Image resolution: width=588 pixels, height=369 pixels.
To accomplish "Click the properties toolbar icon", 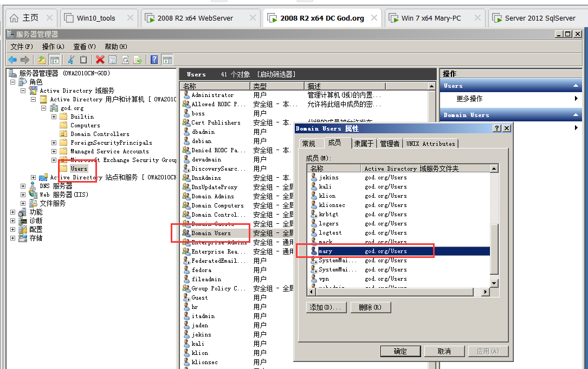I will [x=112, y=60].
